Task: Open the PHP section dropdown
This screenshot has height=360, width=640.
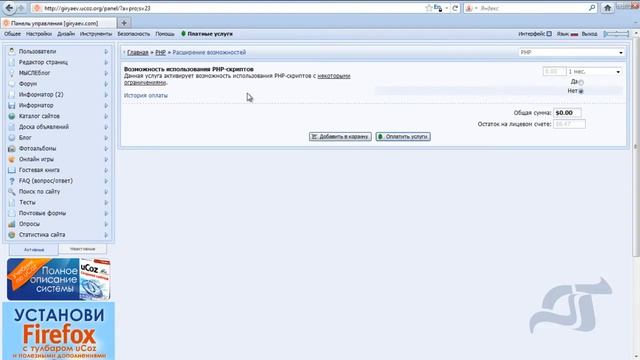Action: point(571,52)
